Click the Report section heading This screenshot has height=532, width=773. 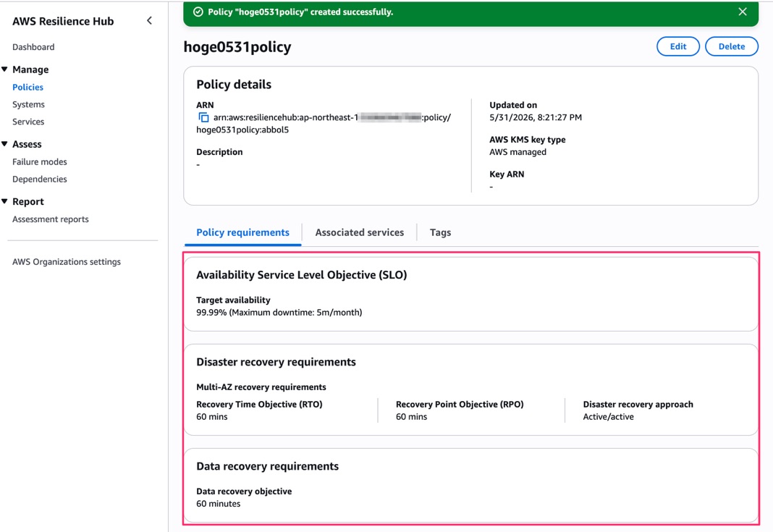coord(28,201)
